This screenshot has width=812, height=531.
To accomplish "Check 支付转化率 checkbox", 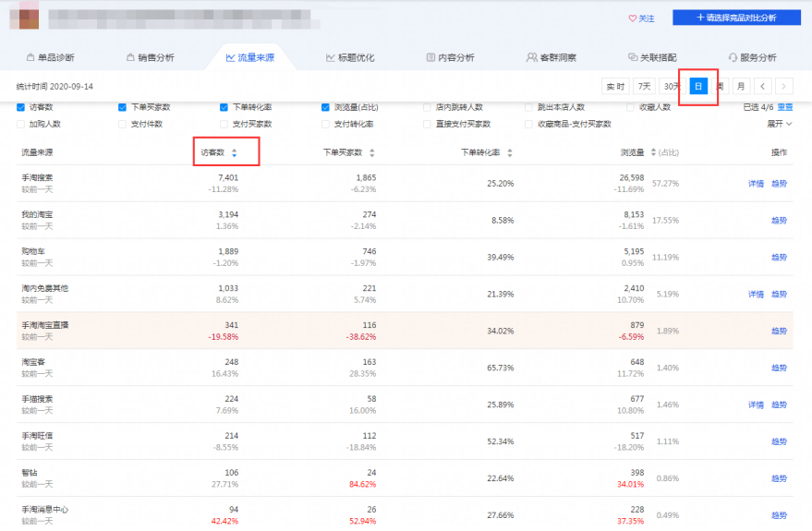I will click(325, 125).
